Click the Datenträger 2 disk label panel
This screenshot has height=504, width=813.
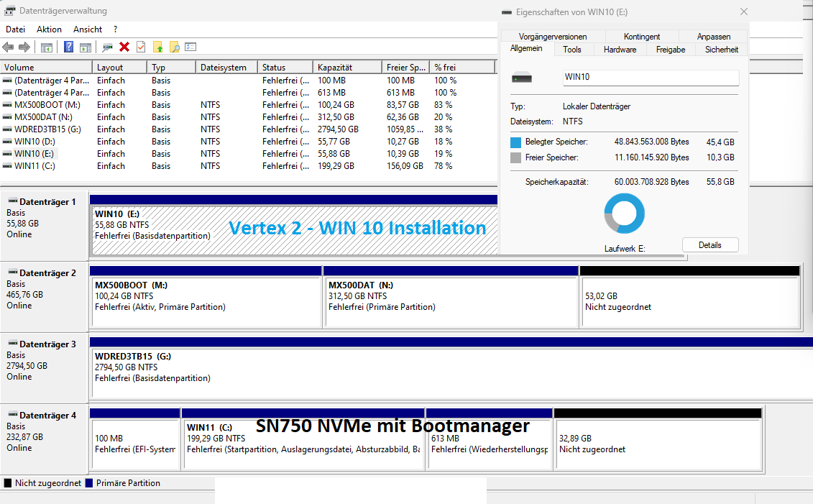click(44, 297)
